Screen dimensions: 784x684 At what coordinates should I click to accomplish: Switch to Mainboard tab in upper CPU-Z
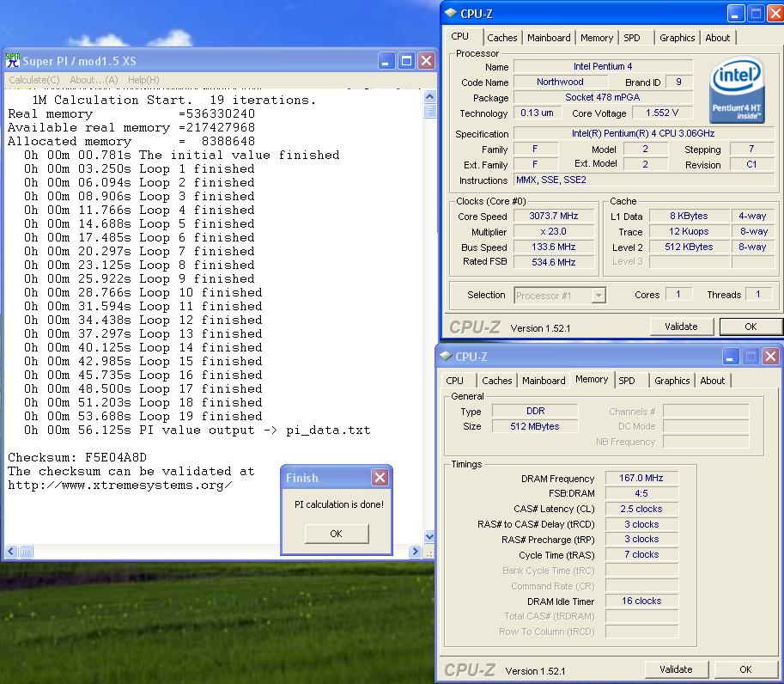[549, 38]
